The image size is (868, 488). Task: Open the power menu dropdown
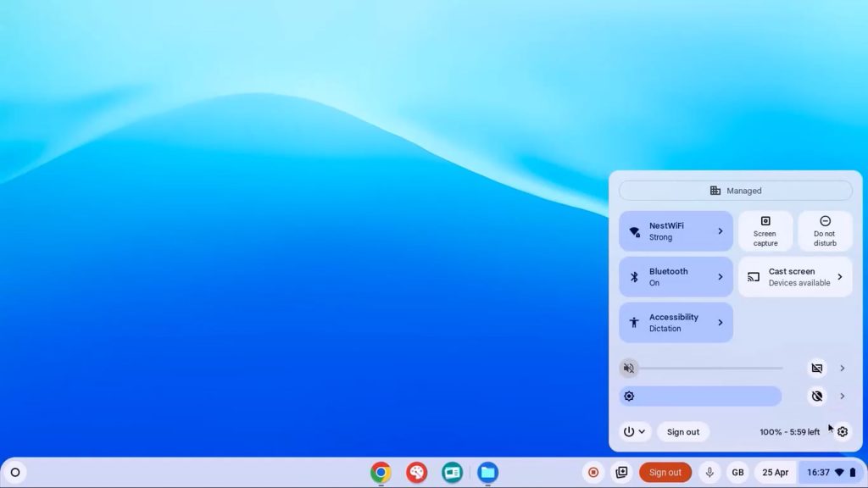click(x=635, y=432)
